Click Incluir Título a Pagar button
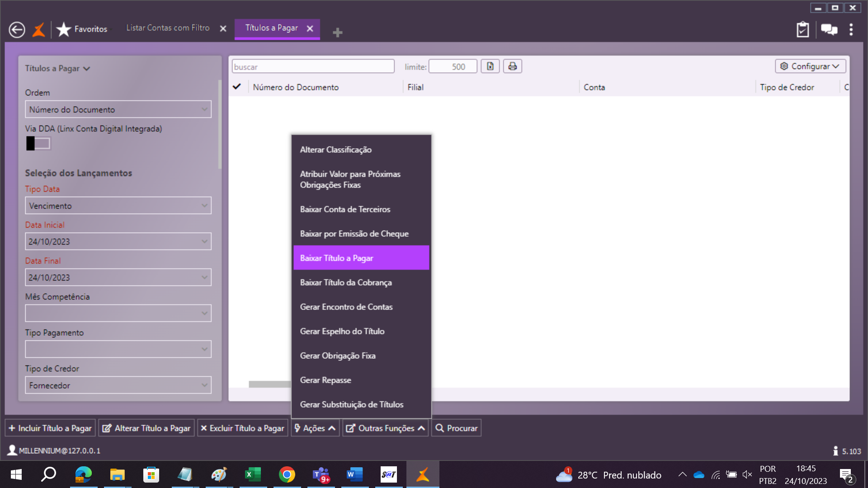 pyautogui.click(x=50, y=428)
